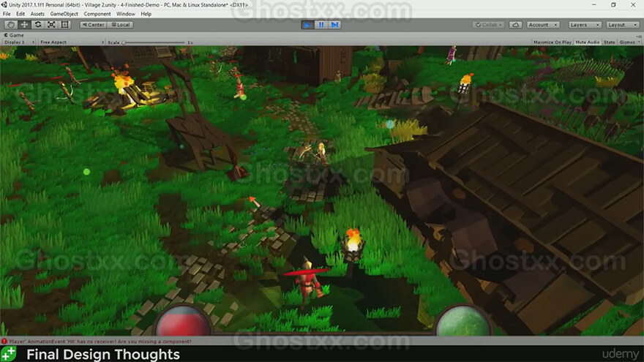
Task: Toggle Mute Audio
Action: (588, 42)
